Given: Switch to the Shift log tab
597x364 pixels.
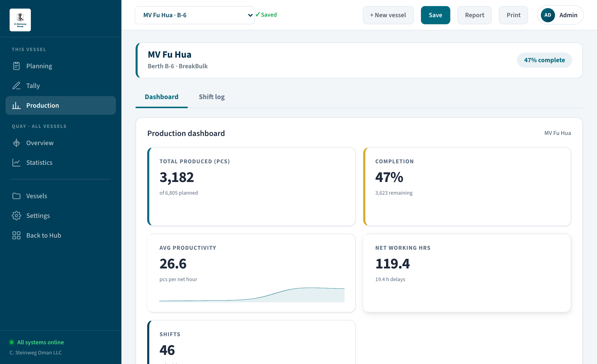Looking at the screenshot, I should (212, 97).
